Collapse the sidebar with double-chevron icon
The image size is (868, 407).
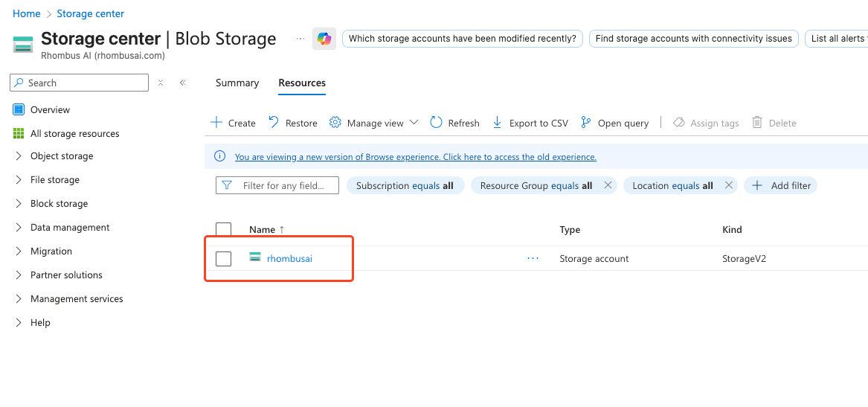tap(183, 83)
